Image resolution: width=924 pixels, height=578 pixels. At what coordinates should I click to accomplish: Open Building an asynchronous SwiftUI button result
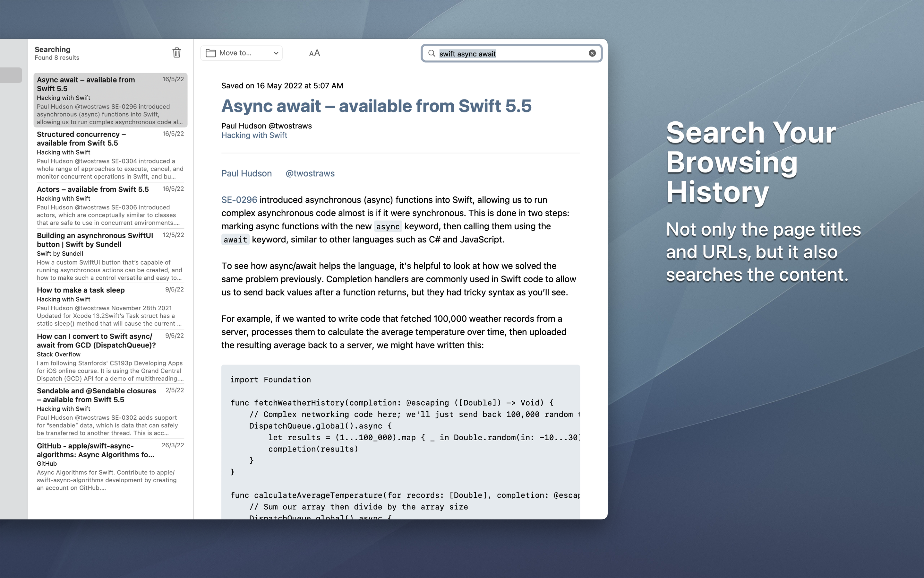[x=110, y=256]
